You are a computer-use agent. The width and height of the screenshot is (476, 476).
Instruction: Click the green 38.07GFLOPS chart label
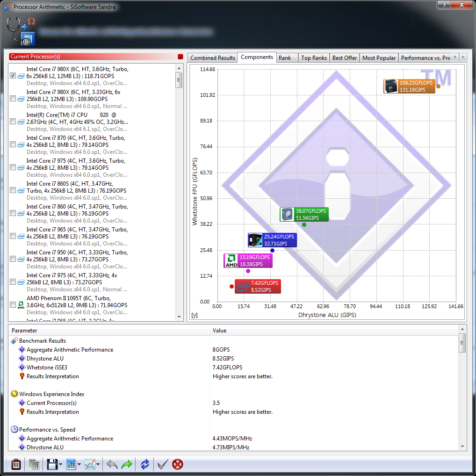pyautogui.click(x=304, y=214)
